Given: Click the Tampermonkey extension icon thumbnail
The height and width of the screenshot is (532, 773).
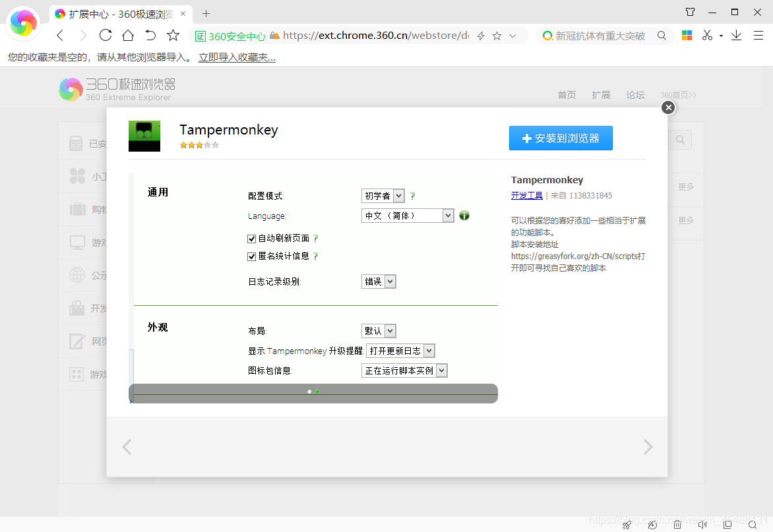Looking at the screenshot, I should coord(144,136).
